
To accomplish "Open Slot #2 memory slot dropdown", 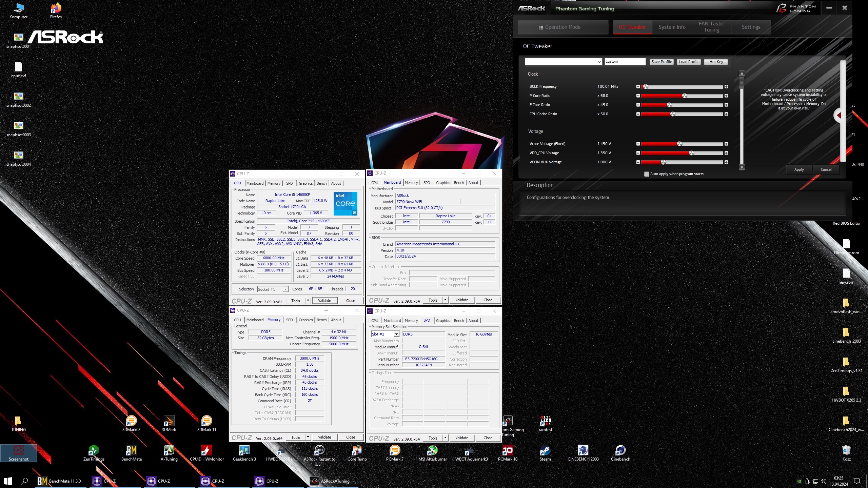I will (385, 334).
